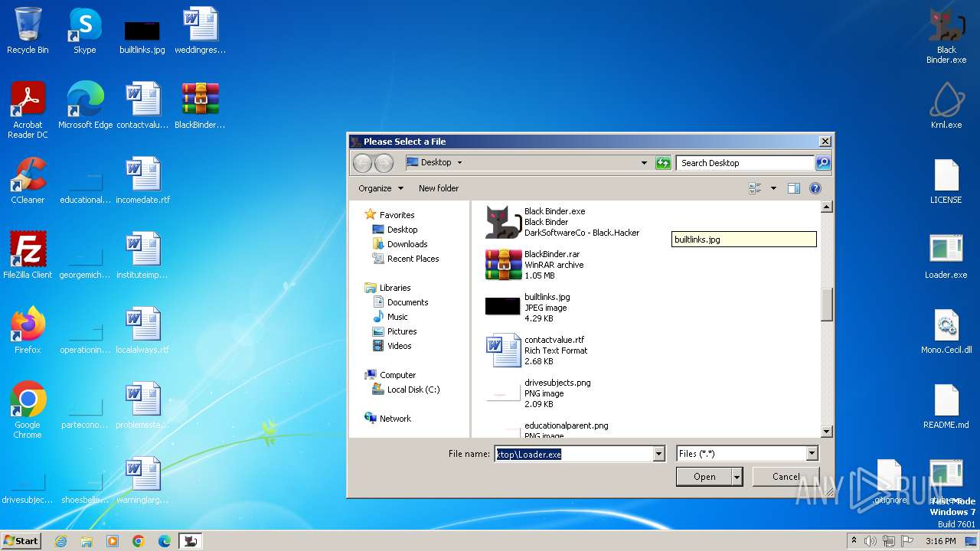The height and width of the screenshot is (551, 980).
Task: Click the file list scroll down arrow
Action: tap(827, 431)
